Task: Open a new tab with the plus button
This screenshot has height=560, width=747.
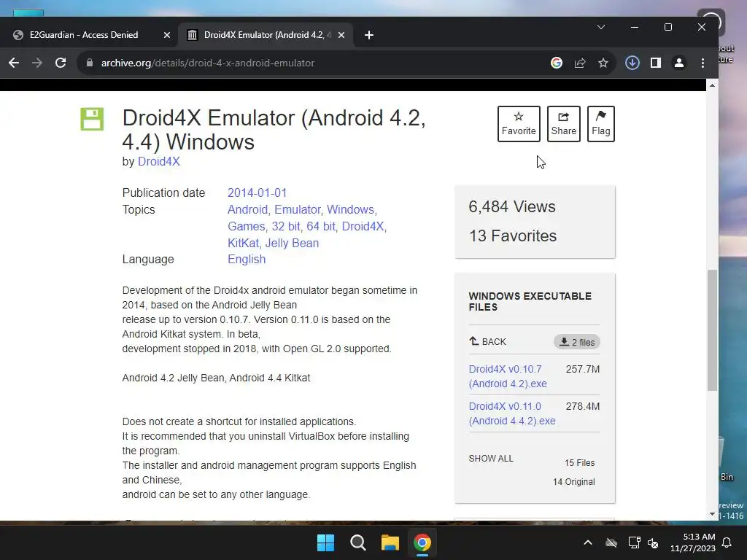Action: tap(368, 35)
